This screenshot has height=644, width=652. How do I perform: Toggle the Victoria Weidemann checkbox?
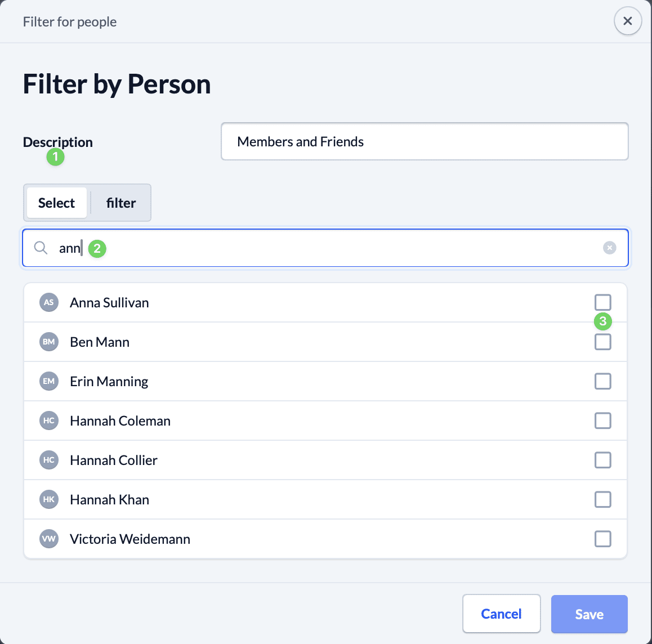tap(602, 539)
